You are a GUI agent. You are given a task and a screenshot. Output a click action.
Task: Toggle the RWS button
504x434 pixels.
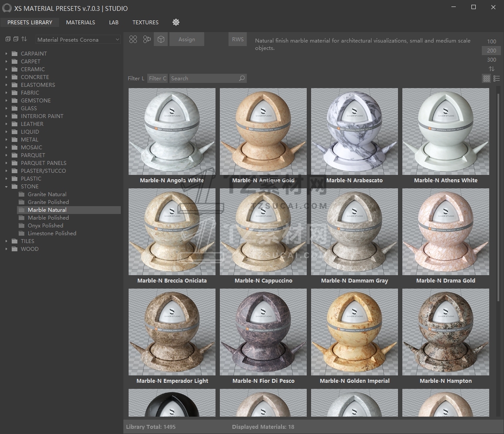coord(238,39)
